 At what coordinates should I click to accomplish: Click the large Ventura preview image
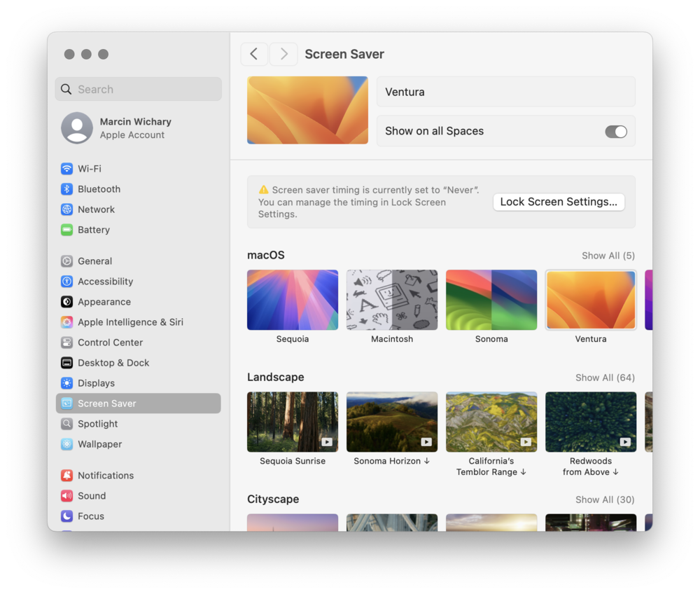(307, 110)
